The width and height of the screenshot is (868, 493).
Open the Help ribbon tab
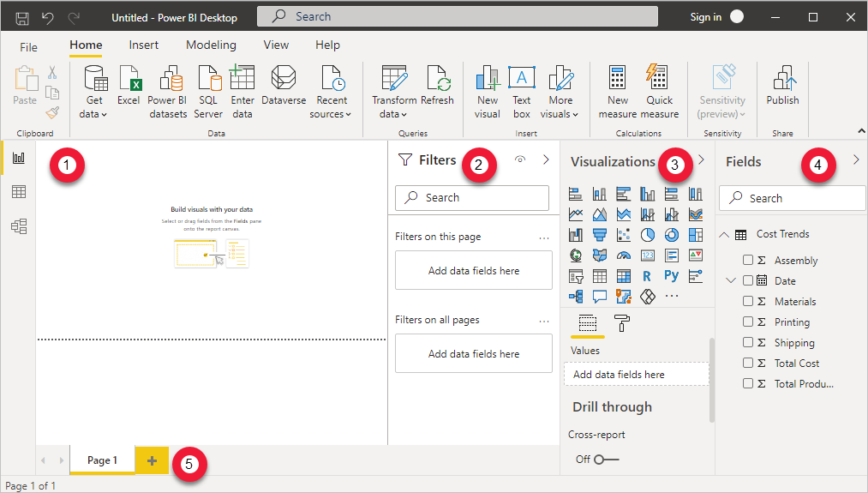tap(327, 45)
